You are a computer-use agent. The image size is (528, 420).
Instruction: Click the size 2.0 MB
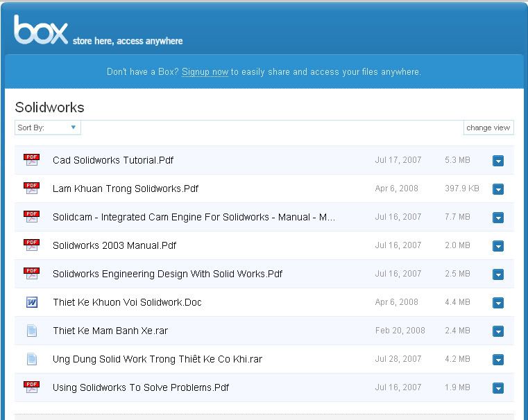coord(457,245)
